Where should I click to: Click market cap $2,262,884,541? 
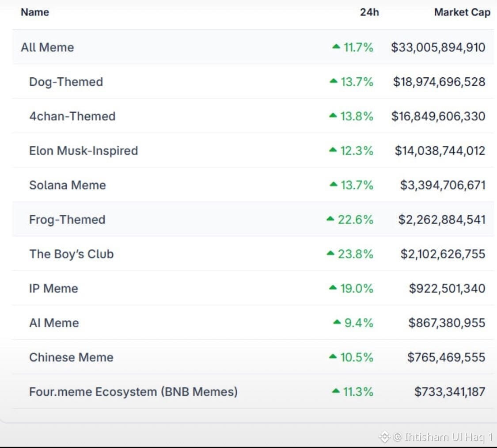(442, 220)
